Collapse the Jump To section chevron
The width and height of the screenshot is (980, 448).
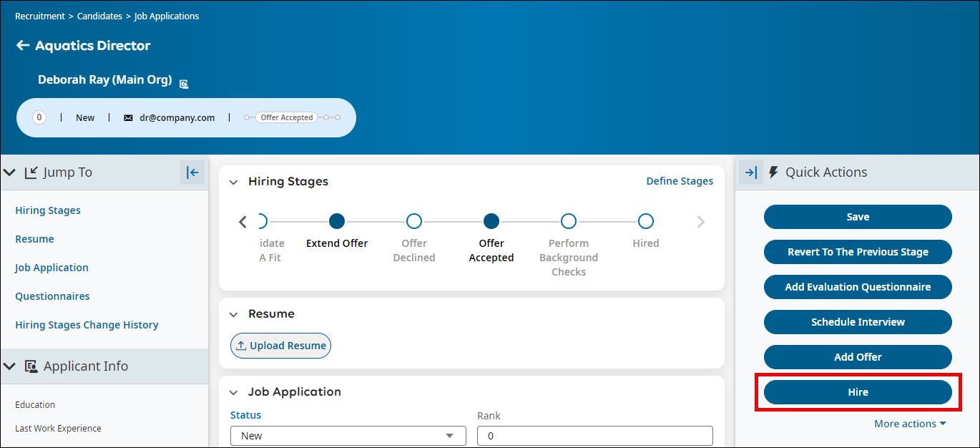point(10,172)
